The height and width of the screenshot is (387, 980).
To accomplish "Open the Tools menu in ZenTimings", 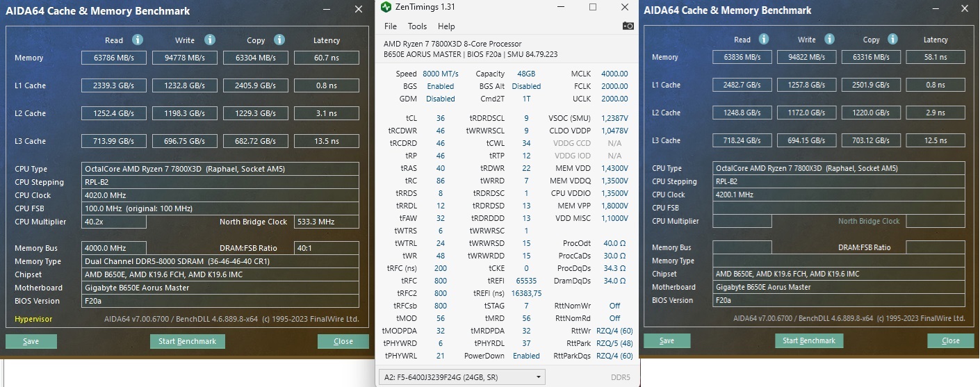I will tap(417, 26).
